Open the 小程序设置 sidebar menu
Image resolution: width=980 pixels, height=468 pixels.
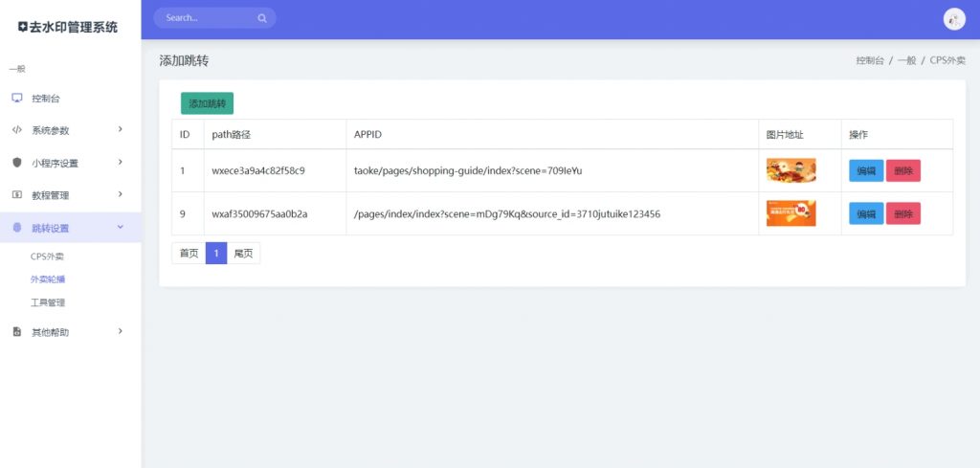70,163
